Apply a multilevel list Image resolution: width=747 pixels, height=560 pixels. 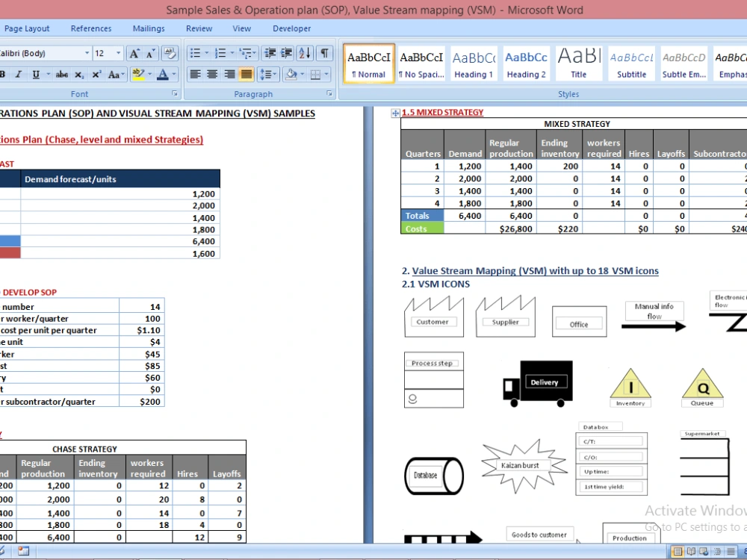[245, 53]
